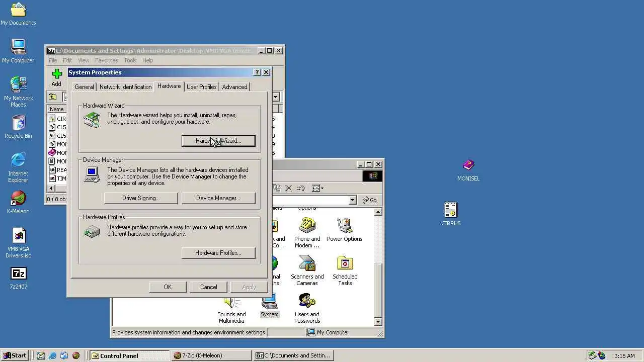Open the Views dropdown in Control Panel toolbar
Screen dimensions: 644x362
pyautogui.click(x=317, y=188)
